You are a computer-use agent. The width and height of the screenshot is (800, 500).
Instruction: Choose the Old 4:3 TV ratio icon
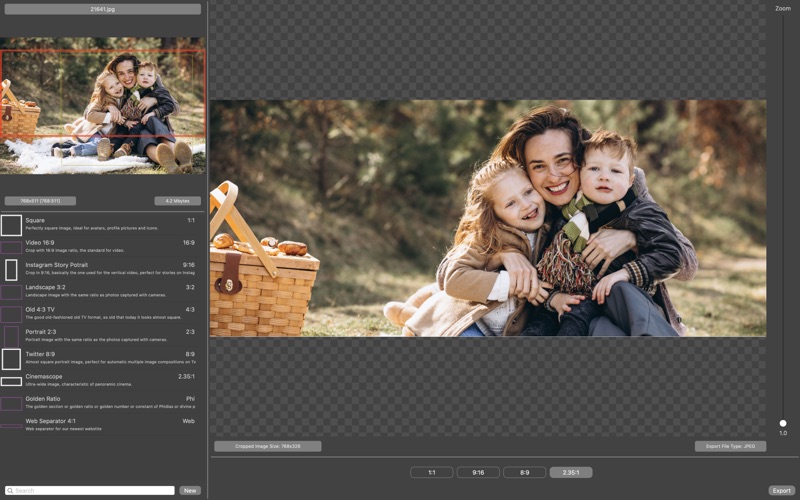(x=11, y=314)
